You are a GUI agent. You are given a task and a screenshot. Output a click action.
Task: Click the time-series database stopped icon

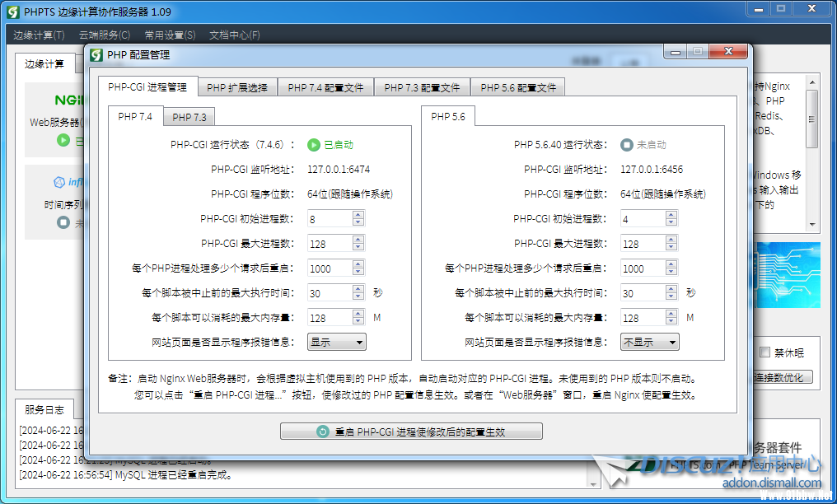(x=63, y=222)
